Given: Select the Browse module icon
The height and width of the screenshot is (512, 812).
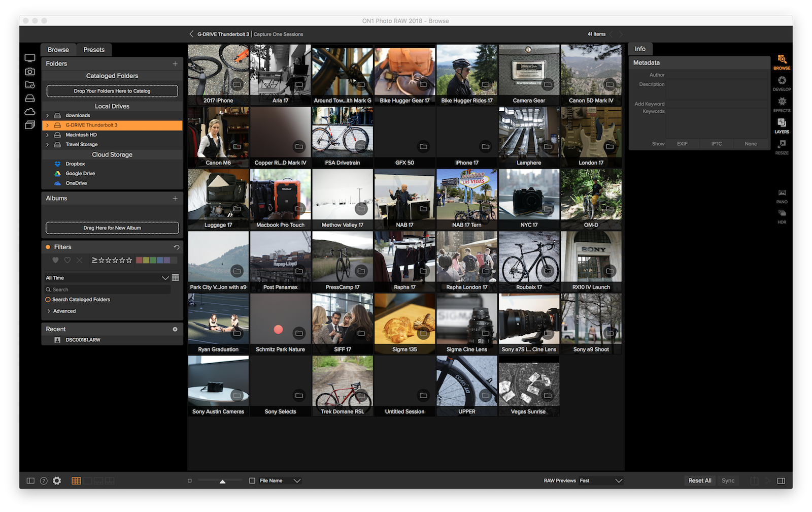Looking at the screenshot, I should pos(782,62).
